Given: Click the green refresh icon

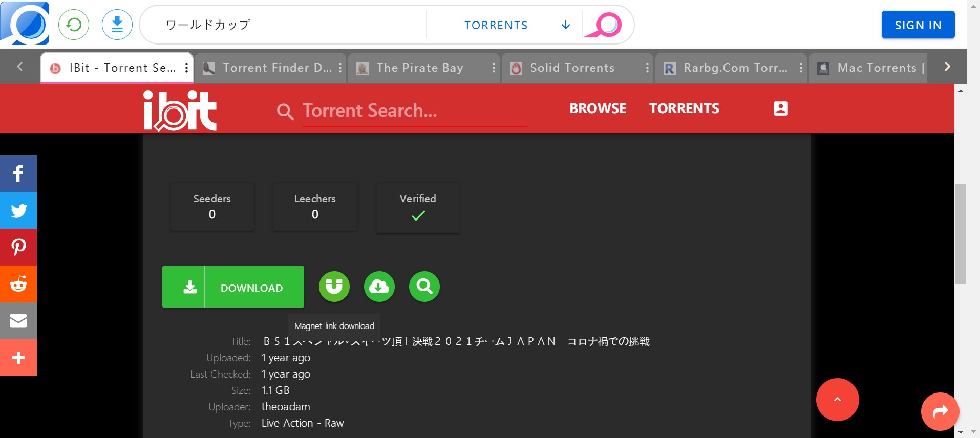Looking at the screenshot, I should tap(74, 25).
